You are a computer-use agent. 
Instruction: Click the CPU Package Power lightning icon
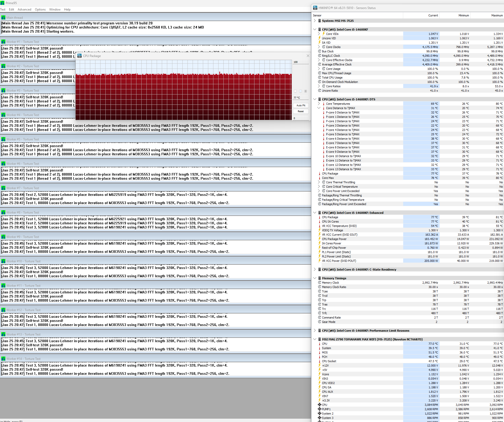coord(320,239)
